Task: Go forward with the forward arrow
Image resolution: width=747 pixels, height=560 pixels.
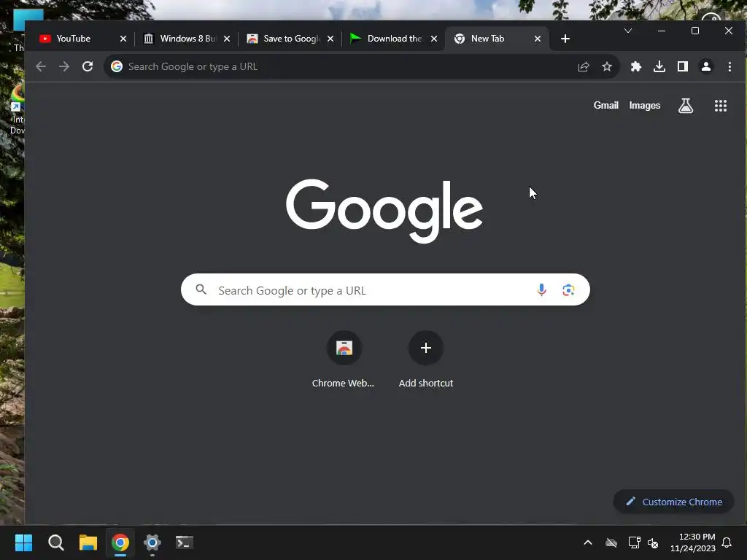Action: coord(64,66)
